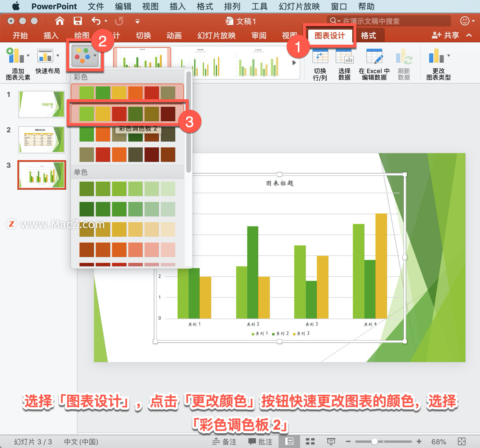Select the fourth colorful palette row
The height and width of the screenshot is (448, 480).
[x=127, y=155]
